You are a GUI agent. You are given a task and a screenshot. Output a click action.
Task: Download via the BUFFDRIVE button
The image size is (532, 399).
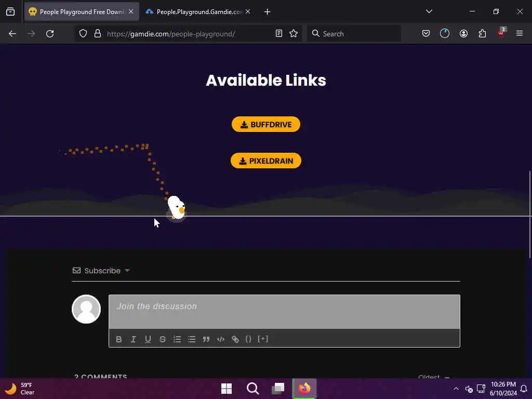tap(266, 125)
